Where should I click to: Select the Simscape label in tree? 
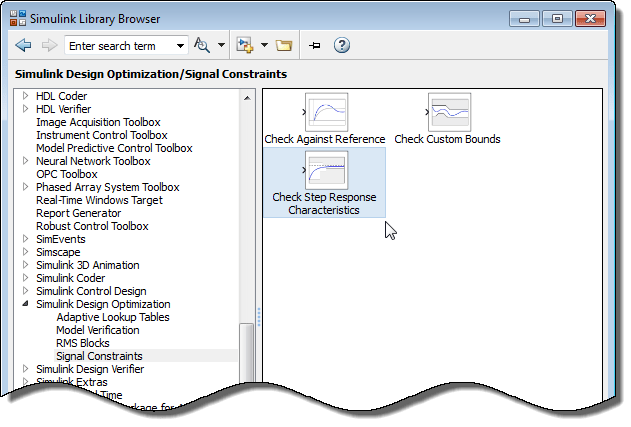click(x=58, y=252)
